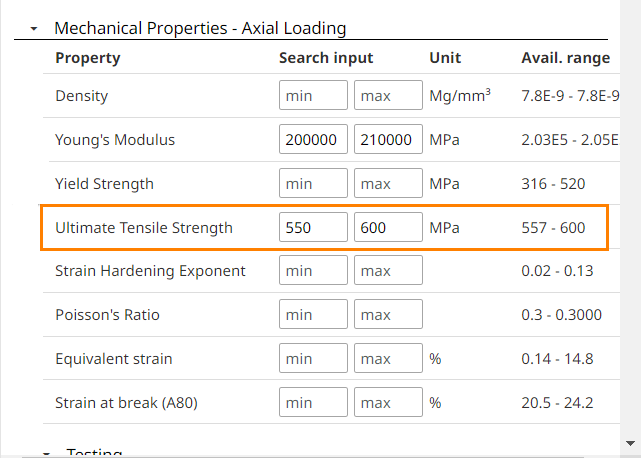This screenshot has height=458, width=641.
Task: Edit Ultimate Tensile Strength min value 550
Action: click(313, 228)
